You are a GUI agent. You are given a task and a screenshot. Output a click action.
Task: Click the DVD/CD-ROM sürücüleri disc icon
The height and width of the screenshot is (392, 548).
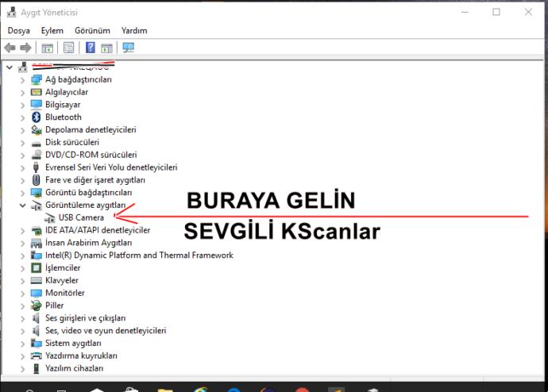[x=36, y=155]
